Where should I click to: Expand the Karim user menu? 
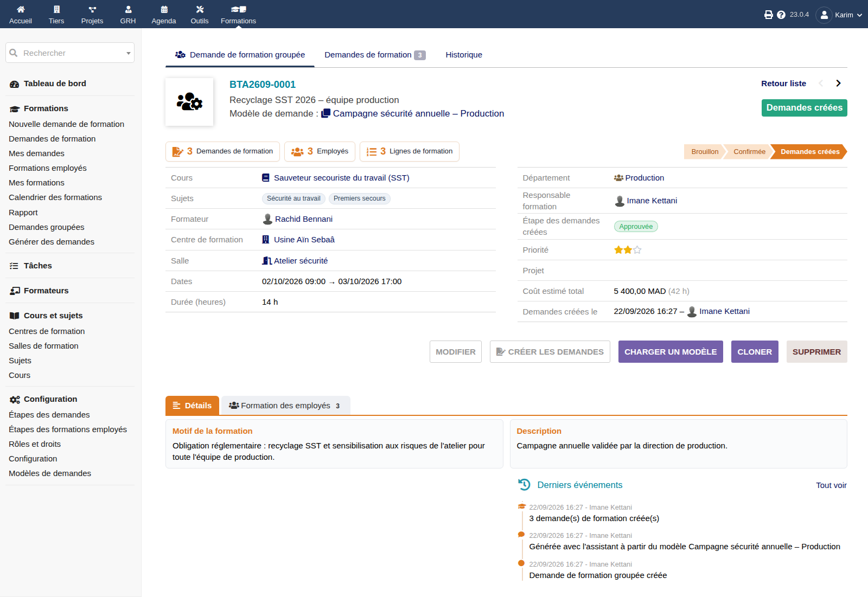click(839, 15)
